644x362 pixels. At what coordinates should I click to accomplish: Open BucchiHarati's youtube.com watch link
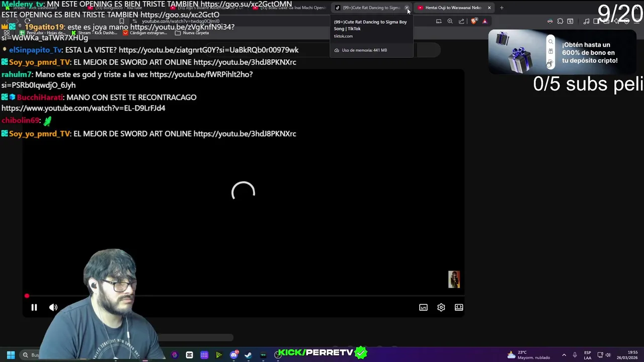83,108
